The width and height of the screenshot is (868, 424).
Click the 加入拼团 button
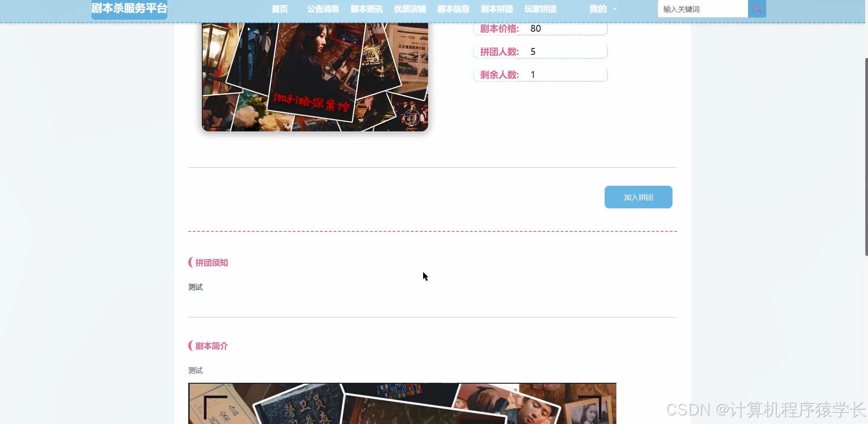(x=638, y=197)
